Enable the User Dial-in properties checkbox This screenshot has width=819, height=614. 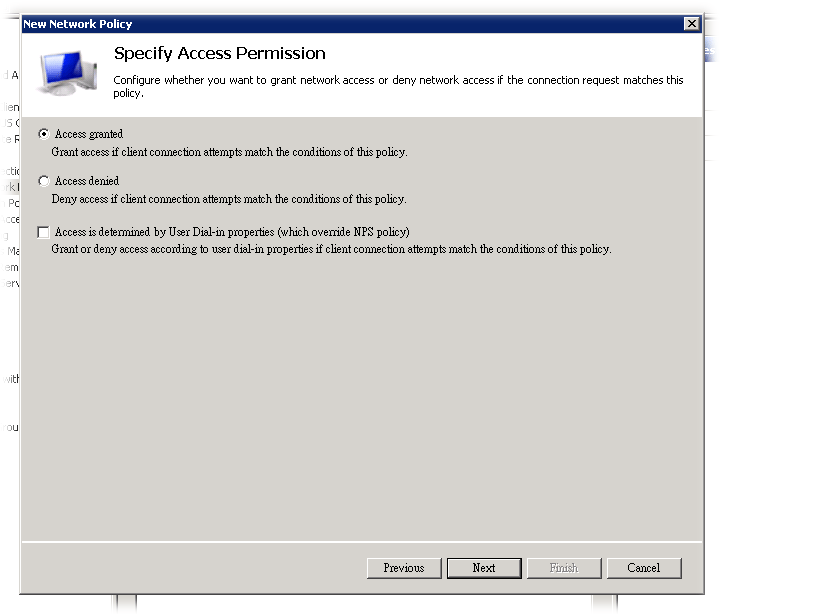pyautogui.click(x=43, y=232)
